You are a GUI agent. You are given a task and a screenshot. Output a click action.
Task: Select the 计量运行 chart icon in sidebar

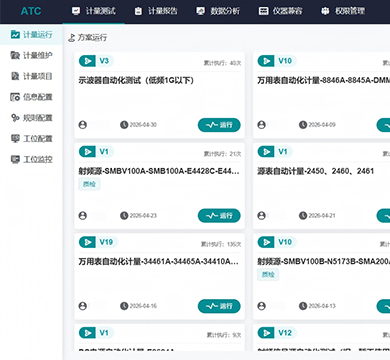pos(15,34)
